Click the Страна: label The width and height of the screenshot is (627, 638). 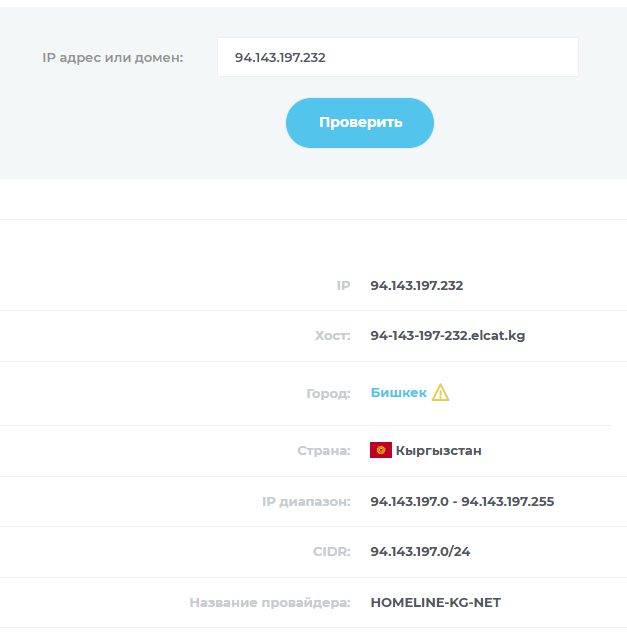pos(323,450)
